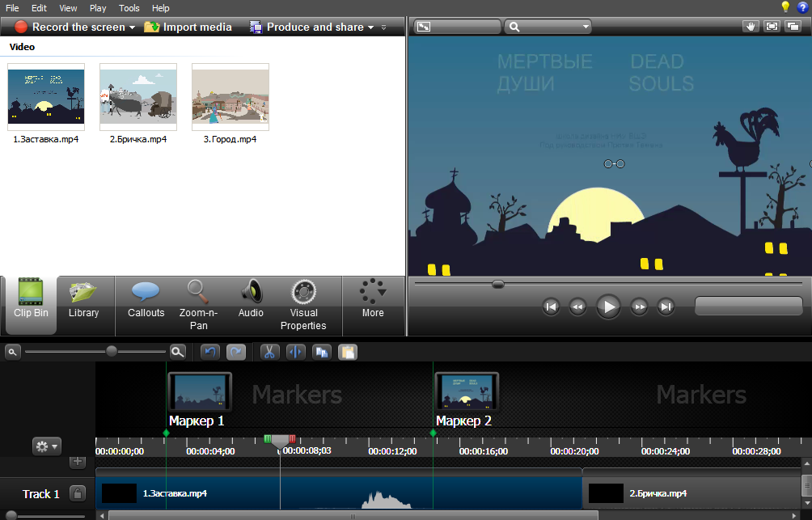This screenshot has width=812, height=520.
Task: Open editing dimensions dropdown in preview
Action: coord(457,27)
